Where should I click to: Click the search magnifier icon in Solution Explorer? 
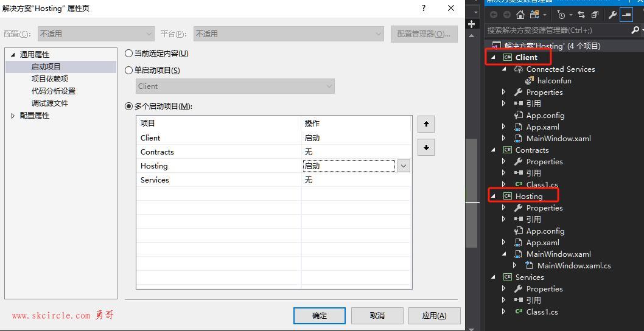point(635,30)
